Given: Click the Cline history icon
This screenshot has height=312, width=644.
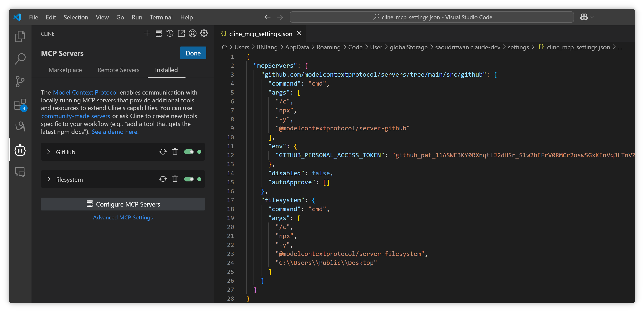Looking at the screenshot, I should 170,33.
